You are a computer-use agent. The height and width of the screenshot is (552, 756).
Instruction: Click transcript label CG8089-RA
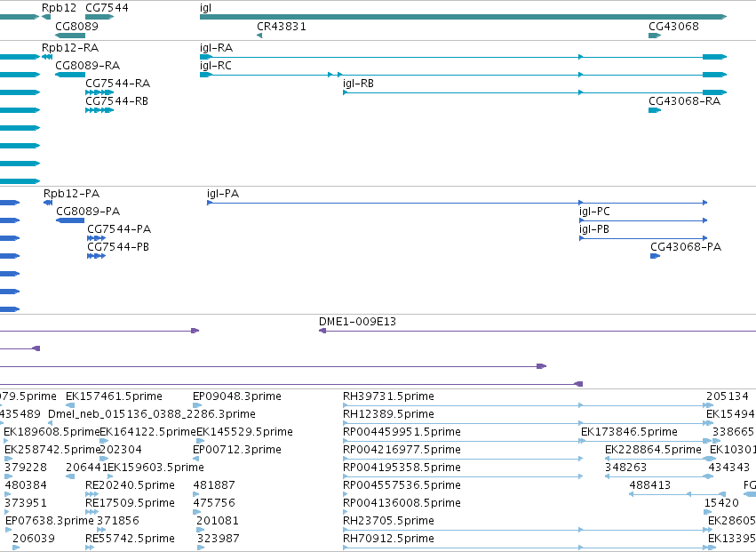tap(88, 65)
